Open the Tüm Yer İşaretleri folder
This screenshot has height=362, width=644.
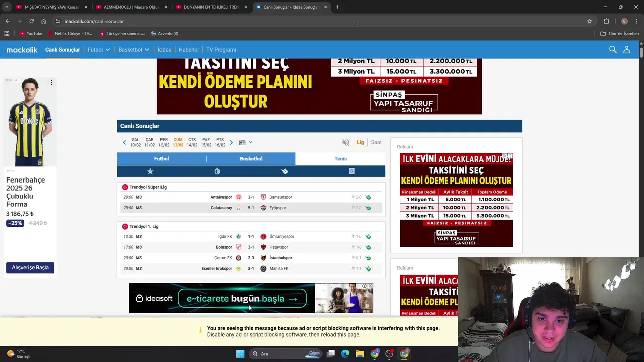click(x=620, y=34)
